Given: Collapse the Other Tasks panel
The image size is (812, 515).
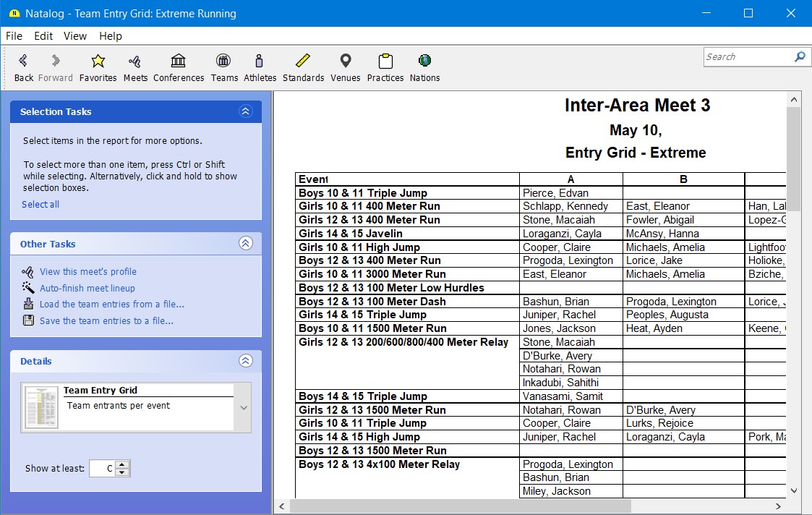Looking at the screenshot, I should pyautogui.click(x=245, y=244).
